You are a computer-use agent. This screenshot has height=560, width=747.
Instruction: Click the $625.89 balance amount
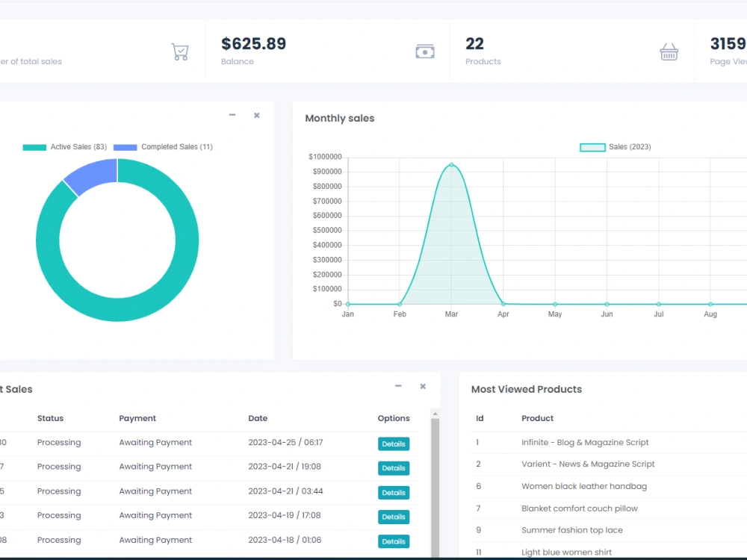(x=253, y=44)
